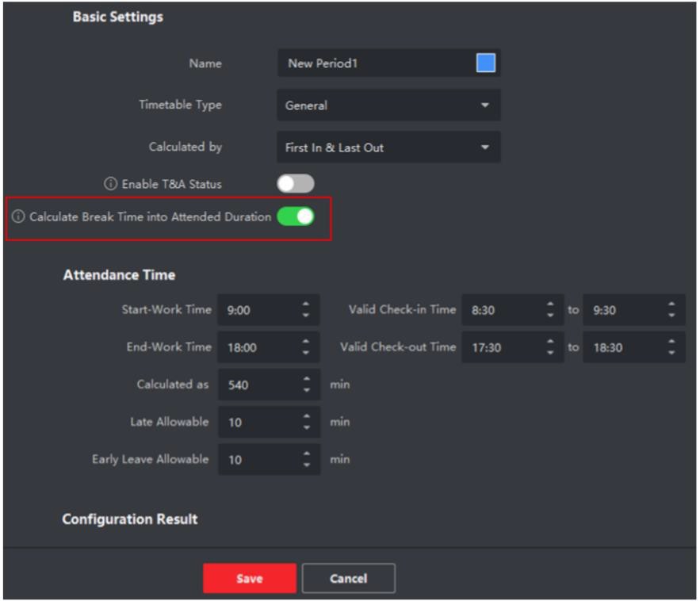This screenshot has width=700, height=601.
Task: Click the blue color swatch in Name field
Action: 485,63
